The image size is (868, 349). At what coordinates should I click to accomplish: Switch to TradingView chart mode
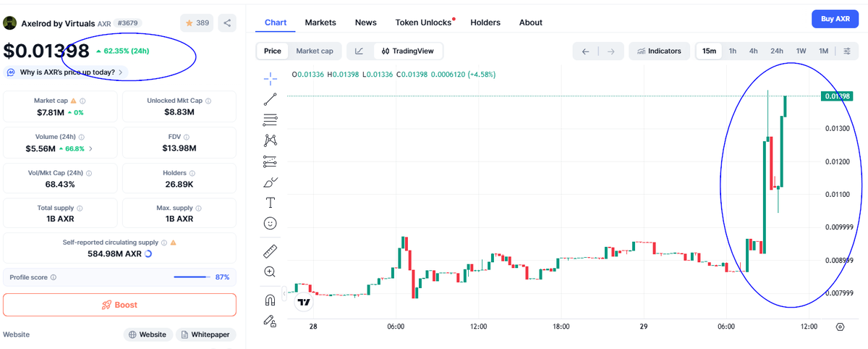[407, 51]
